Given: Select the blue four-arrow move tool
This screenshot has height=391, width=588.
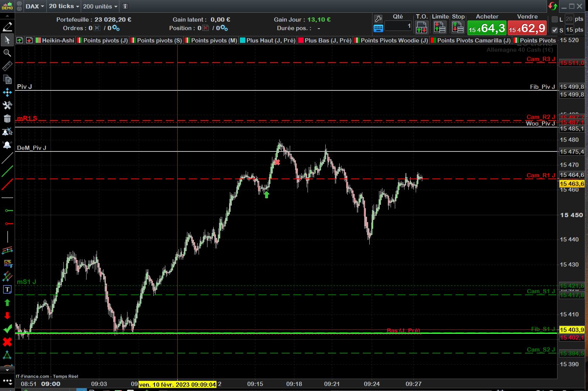Looking at the screenshot, I should point(7,92).
